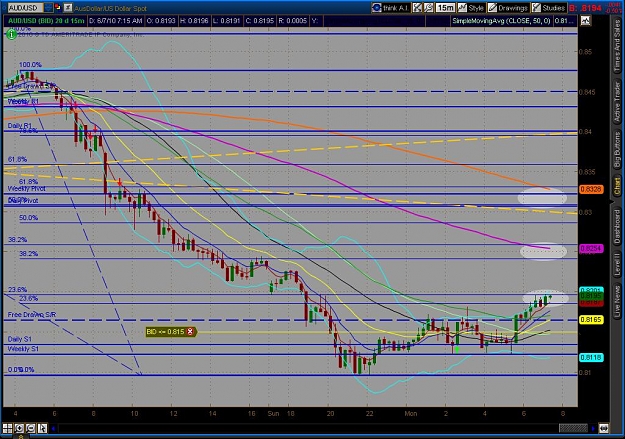Click the cyan 0.8118 price label
The height and width of the screenshot is (439, 625).
592,358
